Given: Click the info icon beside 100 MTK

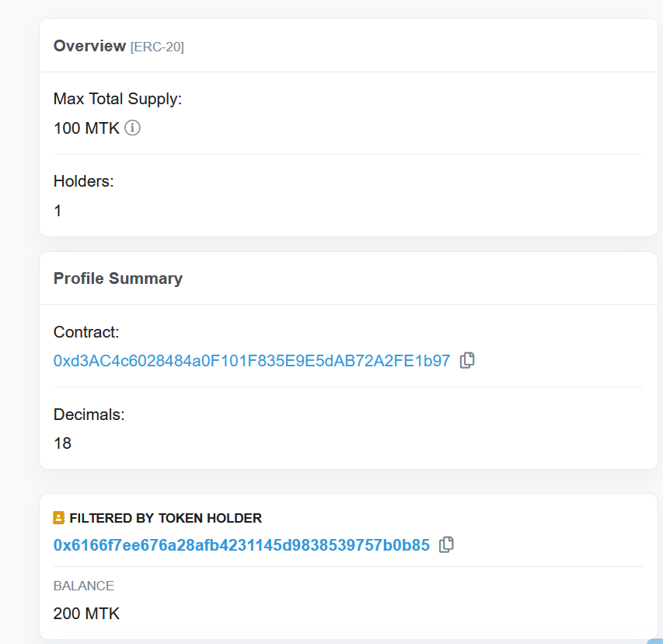Looking at the screenshot, I should [x=132, y=128].
